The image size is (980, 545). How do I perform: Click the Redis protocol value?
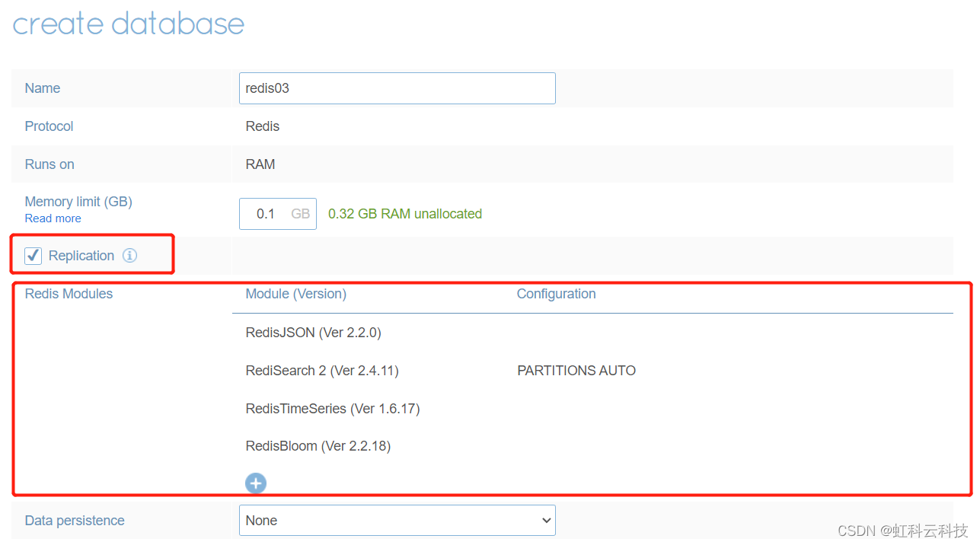click(263, 126)
